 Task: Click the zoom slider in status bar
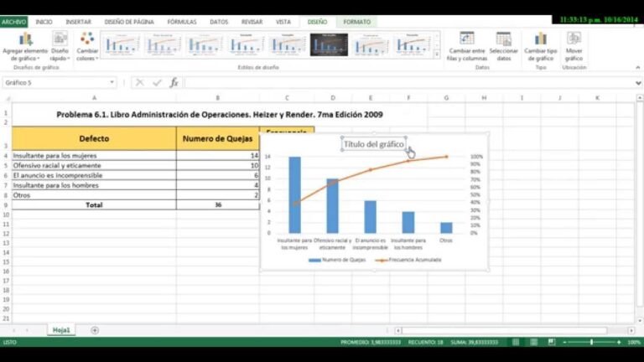click(592, 342)
